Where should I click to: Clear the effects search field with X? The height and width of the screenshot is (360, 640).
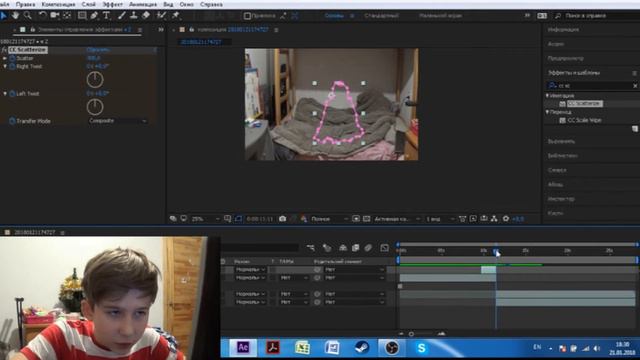point(635,86)
